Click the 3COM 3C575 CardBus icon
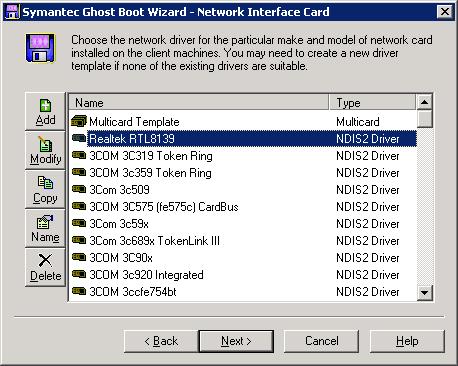Image resolution: width=458 pixels, height=366 pixels. [79, 206]
